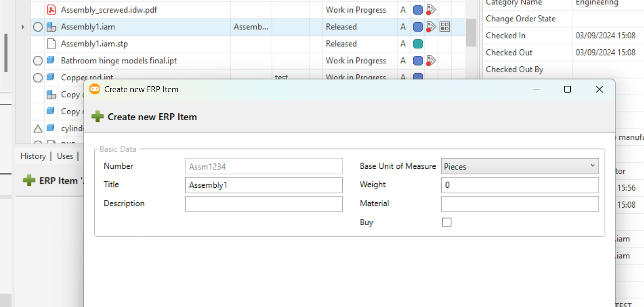Click the triangle status icon beside the cylinder file
Image resolution: width=644 pixels, height=307 pixels.
pyautogui.click(x=38, y=129)
